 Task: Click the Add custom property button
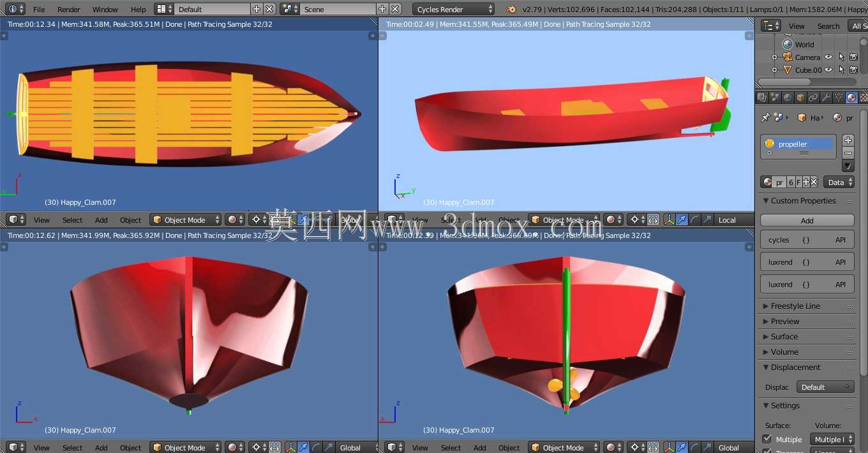pyautogui.click(x=807, y=221)
